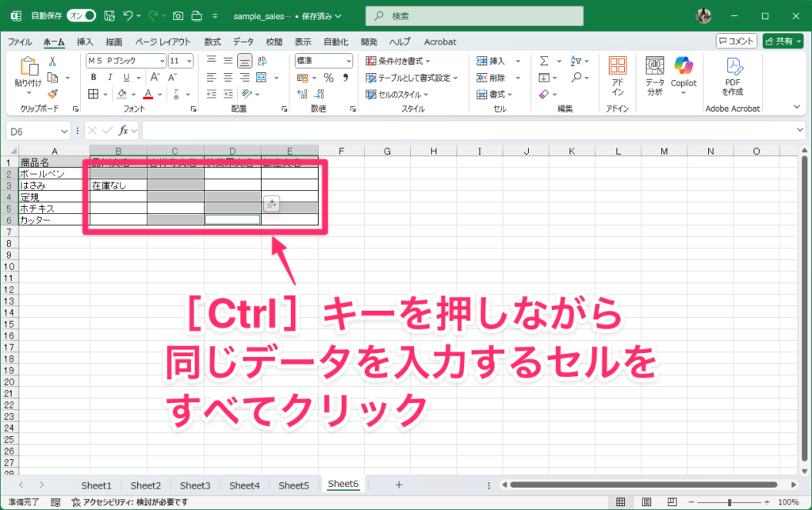This screenshot has width=812, height=510.
Task: Open the Conditional Formatting (条件付き書式) dropdown
Action: tap(398, 61)
